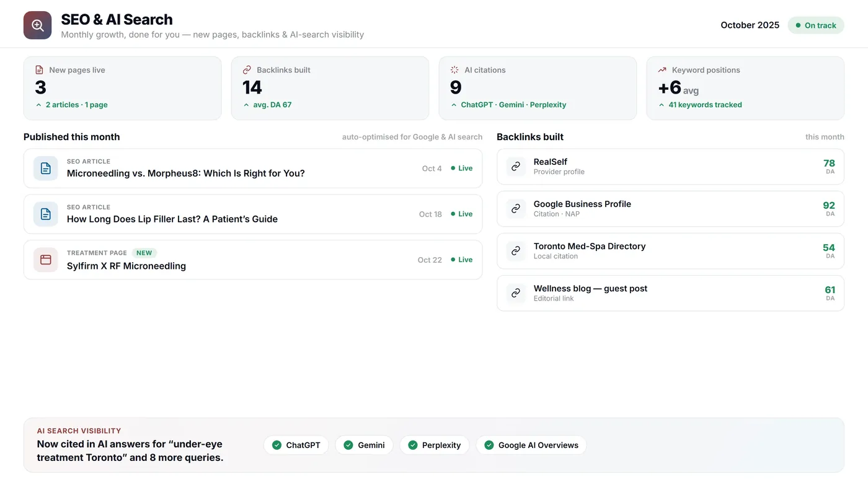Screen dimensions: 868x482
Task: Click the up caret beside ChatGPT · Gemini · Perplexity
Action: click(454, 105)
